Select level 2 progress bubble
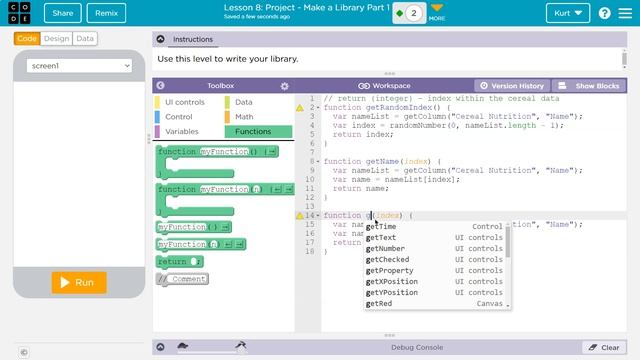The width and height of the screenshot is (640, 360). point(413,13)
